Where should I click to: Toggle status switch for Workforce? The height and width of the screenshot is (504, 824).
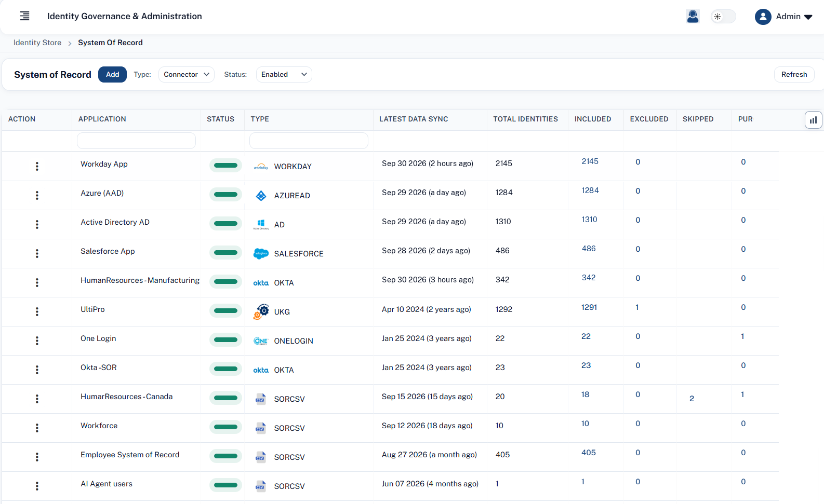pos(225,427)
